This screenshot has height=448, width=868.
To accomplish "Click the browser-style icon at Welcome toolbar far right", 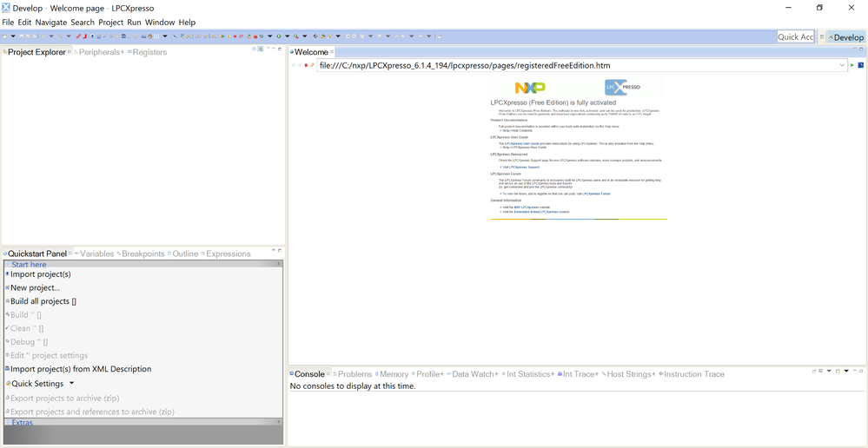I will (861, 65).
